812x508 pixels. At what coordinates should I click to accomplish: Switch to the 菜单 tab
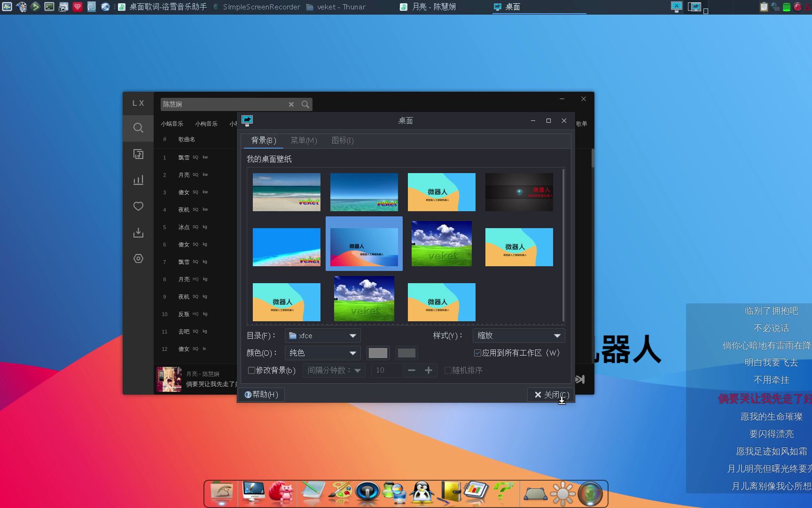pos(304,140)
